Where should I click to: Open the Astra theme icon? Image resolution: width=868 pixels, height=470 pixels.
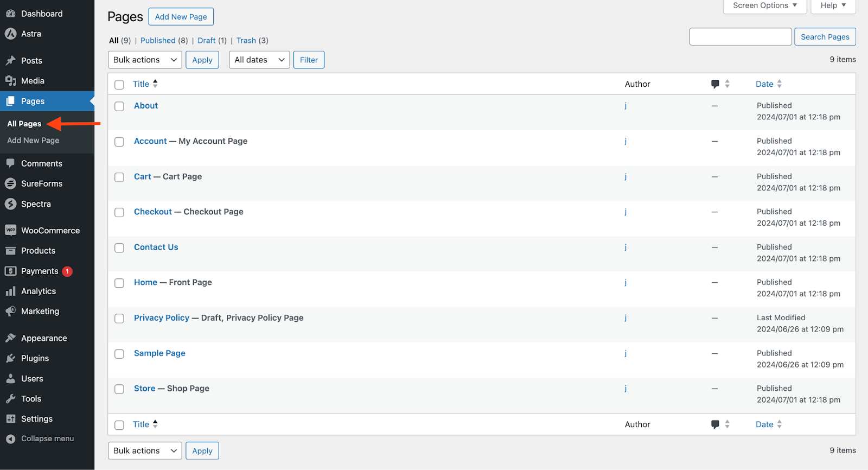click(10, 34)
